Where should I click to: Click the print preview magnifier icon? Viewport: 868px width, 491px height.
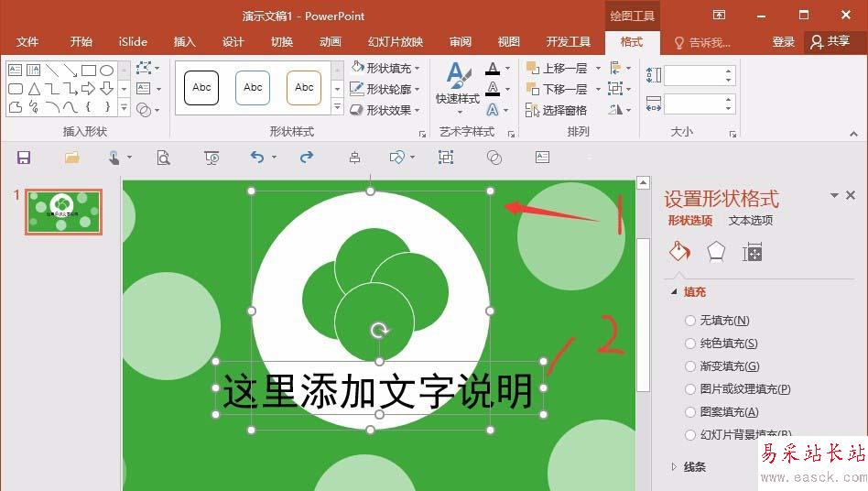pos(163,158)
